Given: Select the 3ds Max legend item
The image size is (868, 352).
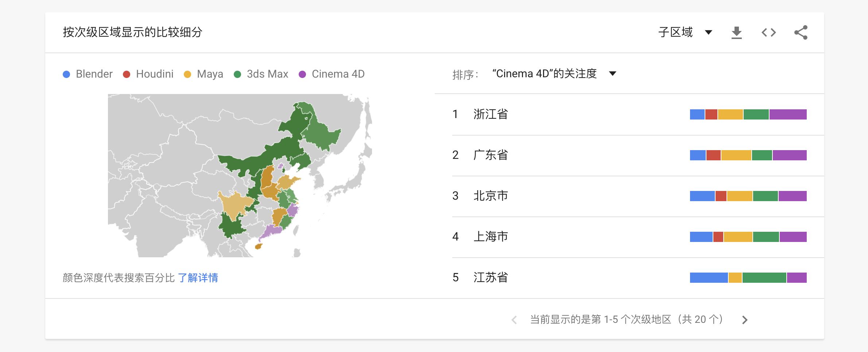Looking at the screenshot, I should click(261, 74).
